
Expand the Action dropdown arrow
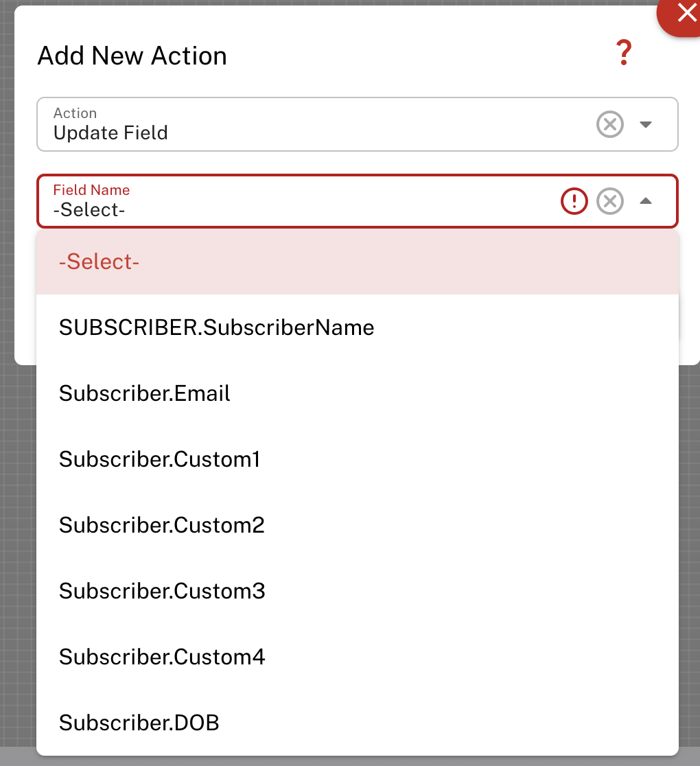tap(645, 125)
